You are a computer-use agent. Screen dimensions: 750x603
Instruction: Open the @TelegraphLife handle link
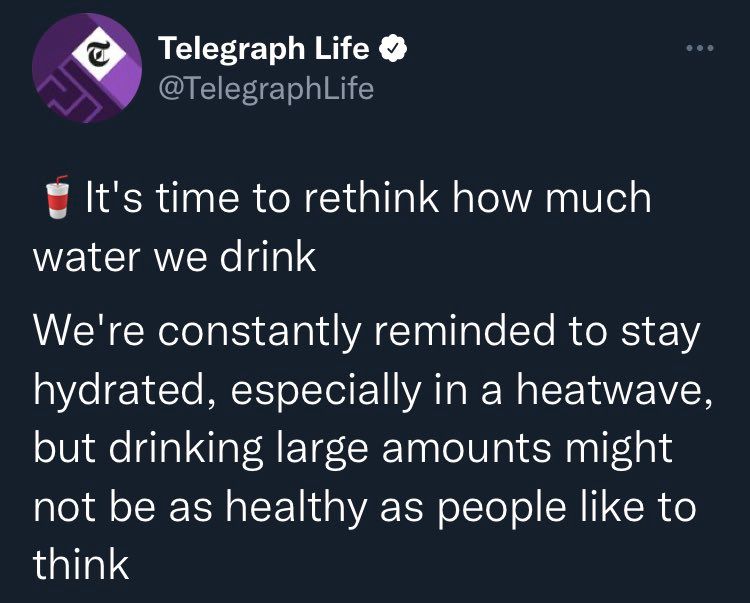click(266, 89)
